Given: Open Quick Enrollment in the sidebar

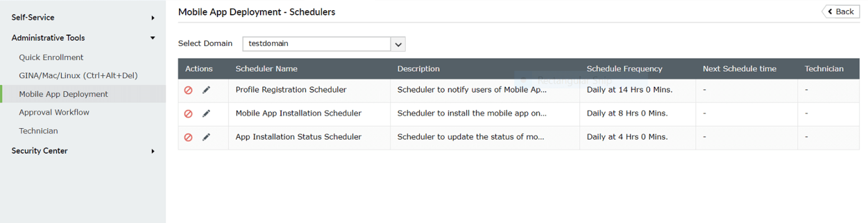Looking at the screenshot, I should pos(51,57).
